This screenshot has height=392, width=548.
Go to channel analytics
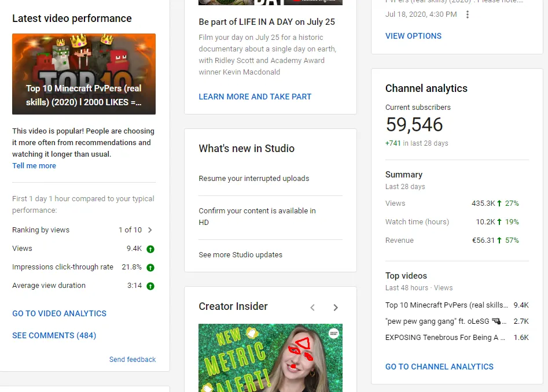pyautogui.click(x=439, y=367)
